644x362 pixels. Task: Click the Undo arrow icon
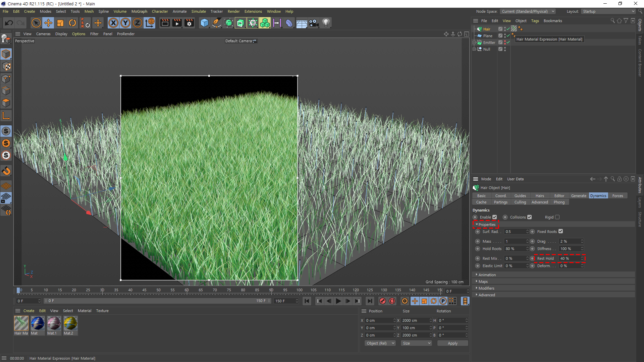pos(9,23)
